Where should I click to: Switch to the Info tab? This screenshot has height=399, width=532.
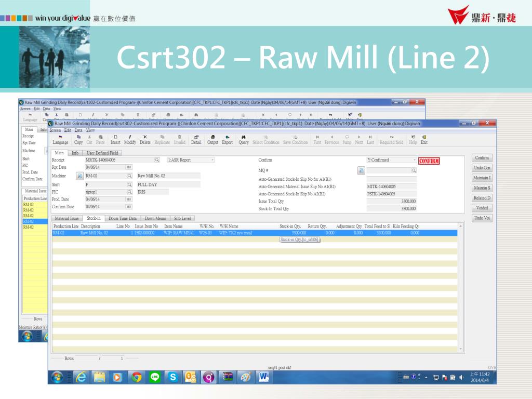pos(75,153)
